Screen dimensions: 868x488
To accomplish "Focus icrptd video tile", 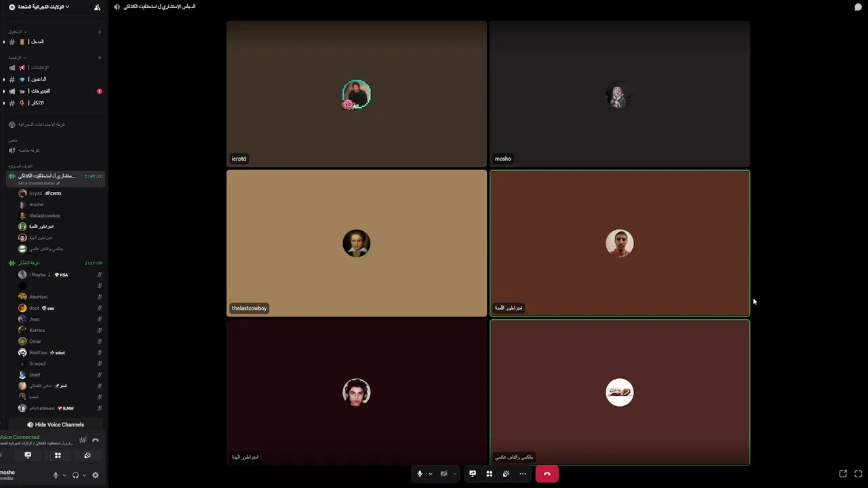I will (357, 94).
